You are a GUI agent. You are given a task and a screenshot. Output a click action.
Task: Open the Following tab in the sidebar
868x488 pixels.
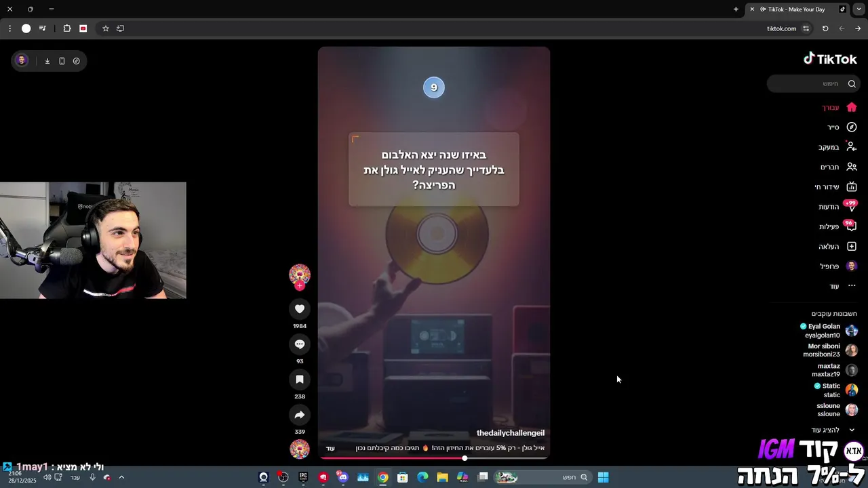click(837, 147)
